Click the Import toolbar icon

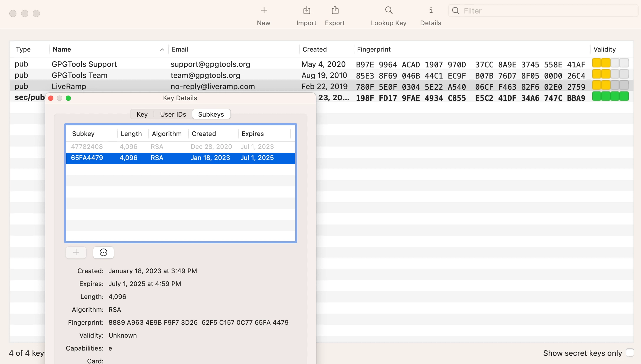(306, 11)
